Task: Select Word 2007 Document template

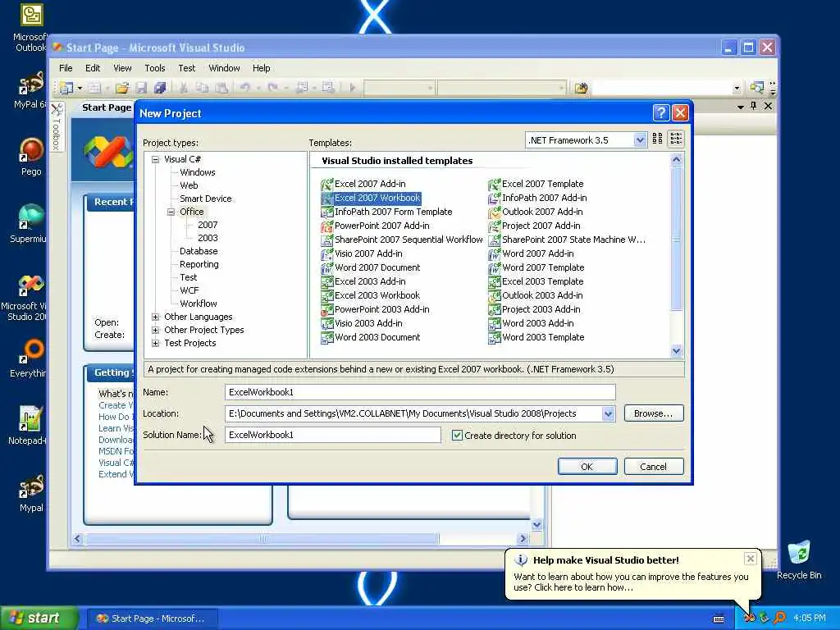Action: [x=370, y=267]
